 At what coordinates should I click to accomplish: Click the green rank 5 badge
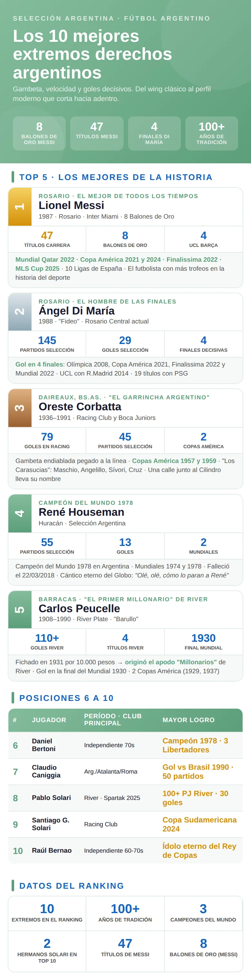pos(20,610)
